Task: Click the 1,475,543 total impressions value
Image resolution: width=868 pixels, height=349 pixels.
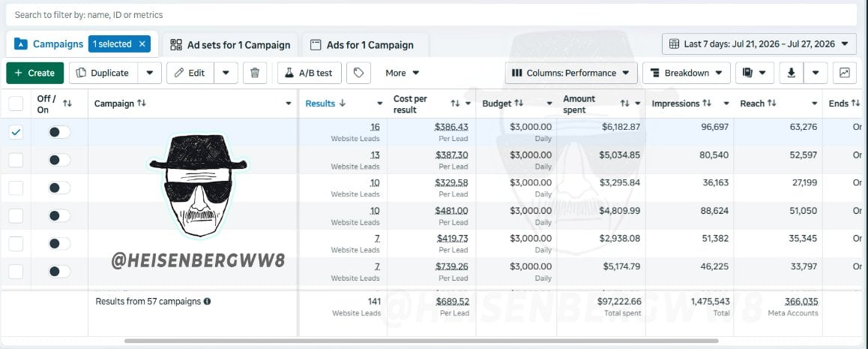Action: tap(711, 302)
